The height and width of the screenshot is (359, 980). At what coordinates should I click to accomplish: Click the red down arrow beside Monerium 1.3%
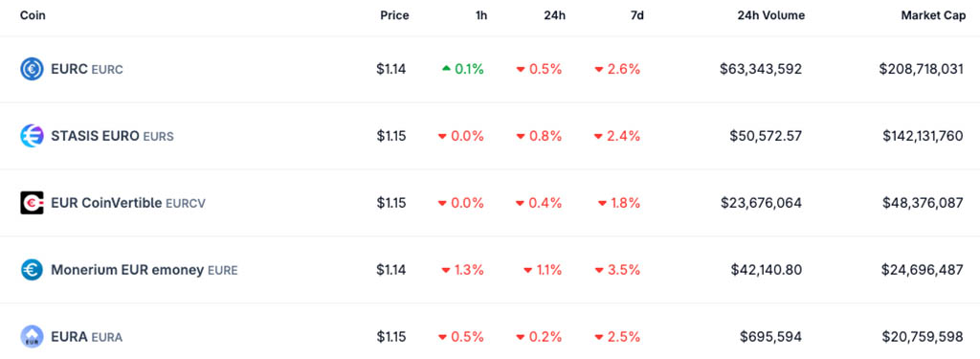tap(446, 270)
